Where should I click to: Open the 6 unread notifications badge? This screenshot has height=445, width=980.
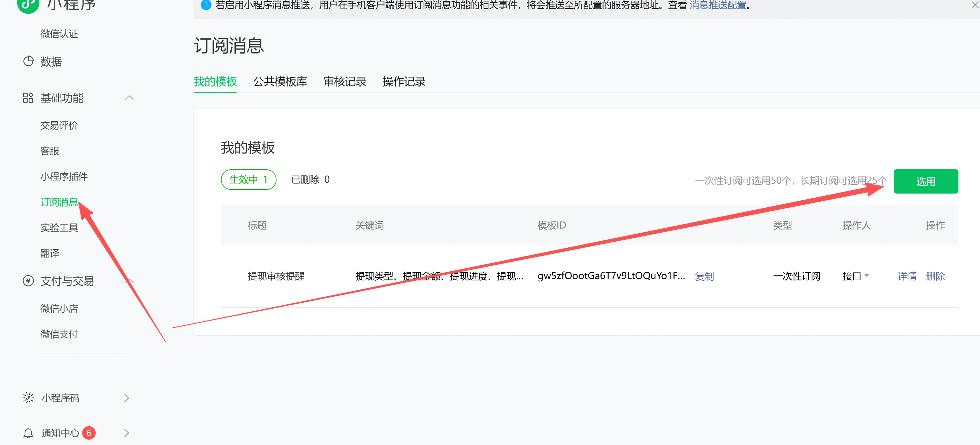point(89,433)
